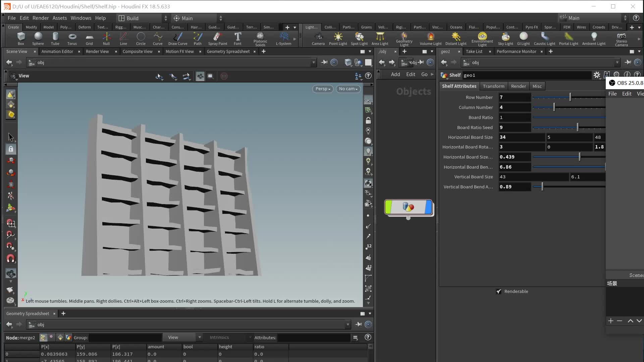Add a Point Light
The height and width of the screenshot is (362, 644).
(338, 38)
